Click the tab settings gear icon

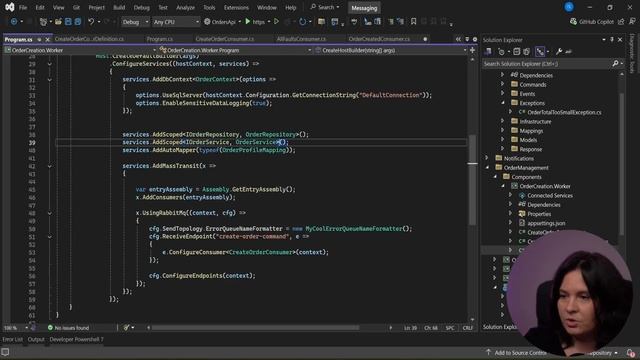pyautogui.click(x=475, y=39)
